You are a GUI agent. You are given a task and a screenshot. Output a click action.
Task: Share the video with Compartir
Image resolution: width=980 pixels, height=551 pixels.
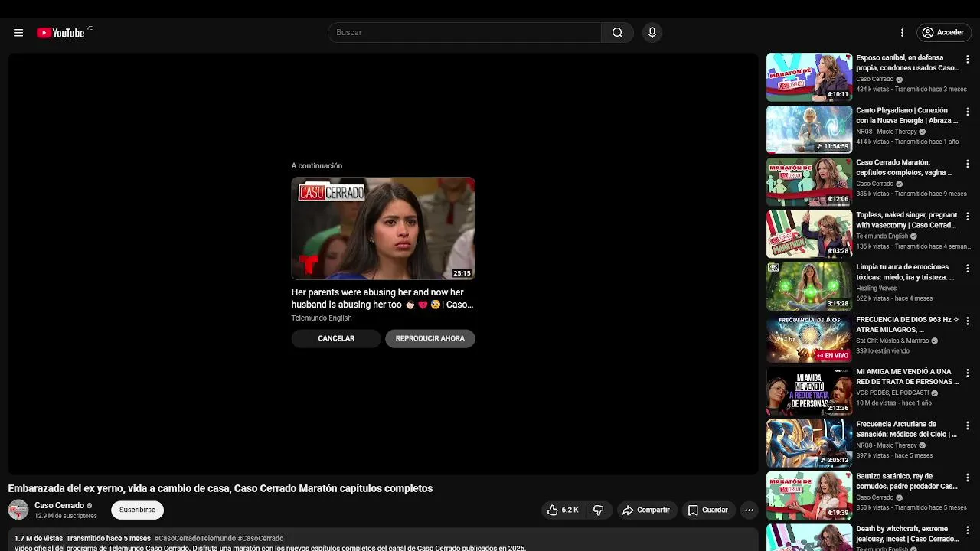point(646,510)
